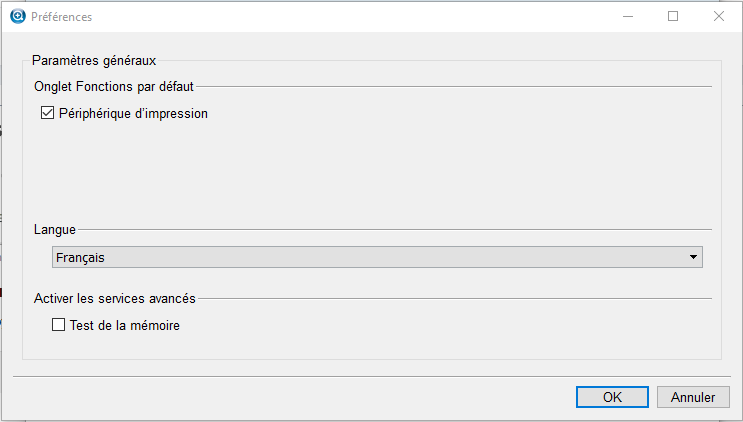The image size is (743, 422).
Task: Click the "Test de la mémoire" label text
Action: (x=124, y=325)
